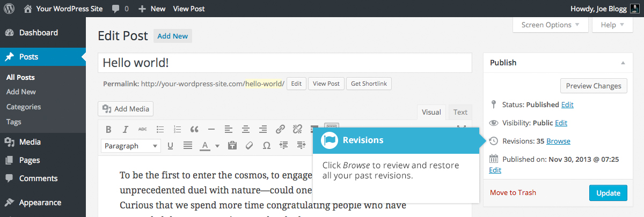
Task: Click the Preview Changes button
Action: 594,86
